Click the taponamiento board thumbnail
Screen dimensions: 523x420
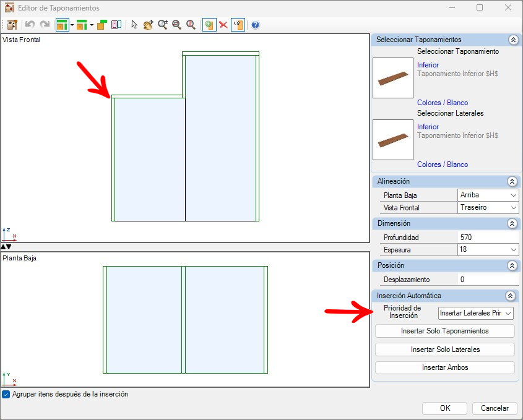click(x=393, y=78)
